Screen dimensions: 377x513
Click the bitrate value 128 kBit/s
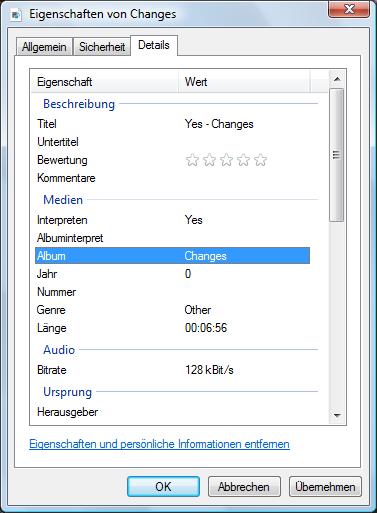tap(209, 370)
